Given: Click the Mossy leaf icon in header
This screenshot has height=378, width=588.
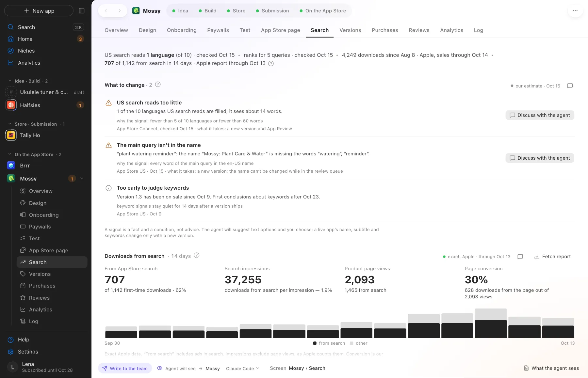Looking at the screenshot, I should pyautogui.click(x=136, y=11).
